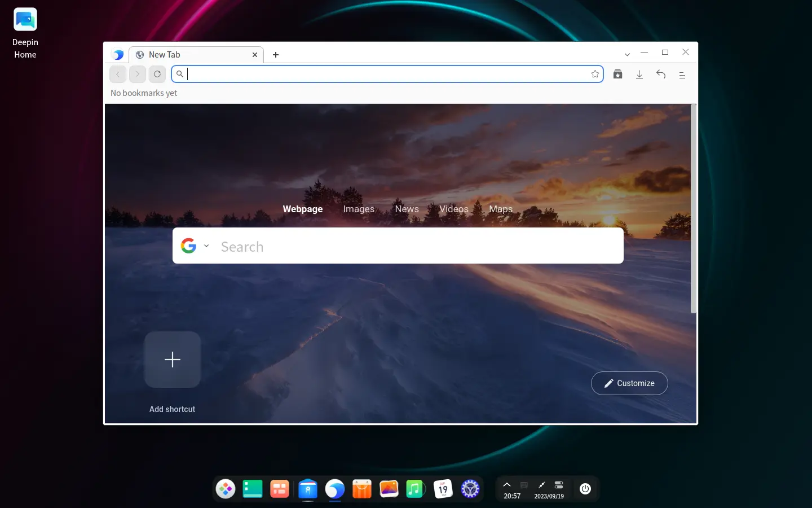Click the reload page icon
The height and width of the screenshot is (508, 812).
click(157, 74)
